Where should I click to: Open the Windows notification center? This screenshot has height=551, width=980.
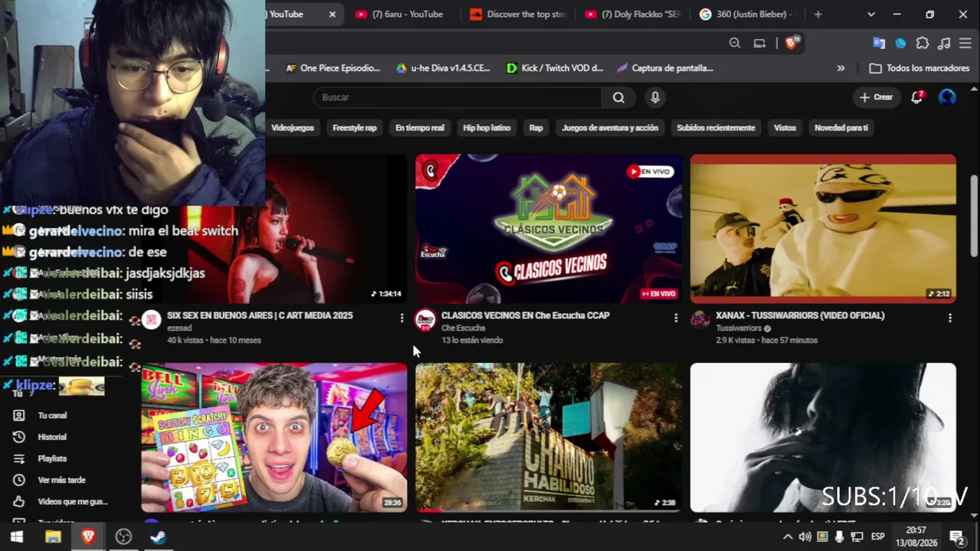956,536
